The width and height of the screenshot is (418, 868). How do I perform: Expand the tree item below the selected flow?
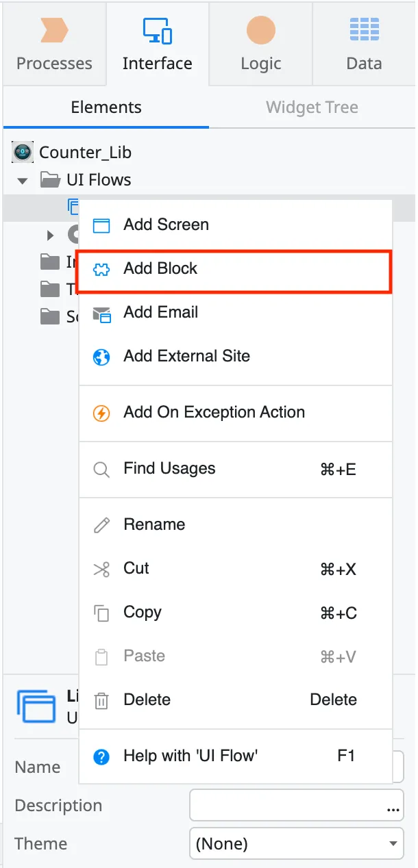pos(49,234)
